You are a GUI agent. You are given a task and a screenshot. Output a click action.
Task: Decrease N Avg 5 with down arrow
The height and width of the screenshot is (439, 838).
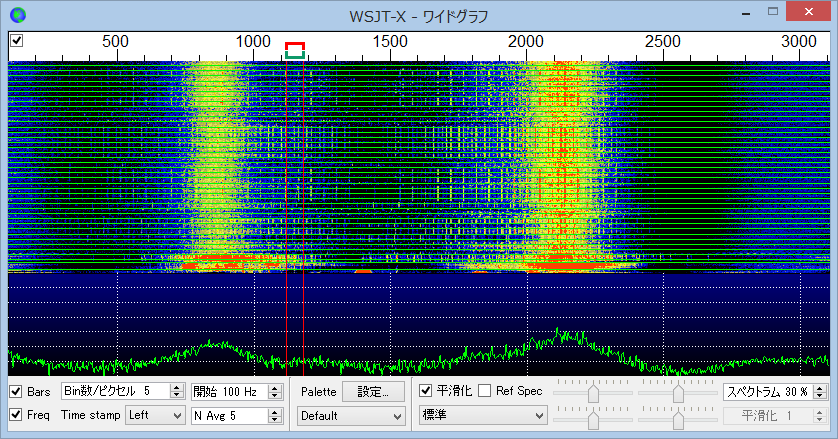point(275,420)
